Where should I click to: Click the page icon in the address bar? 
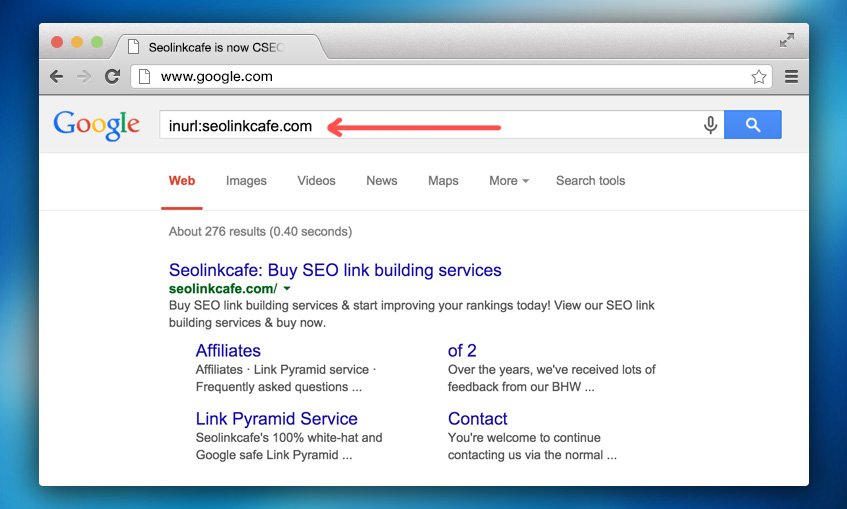[144, 77]
